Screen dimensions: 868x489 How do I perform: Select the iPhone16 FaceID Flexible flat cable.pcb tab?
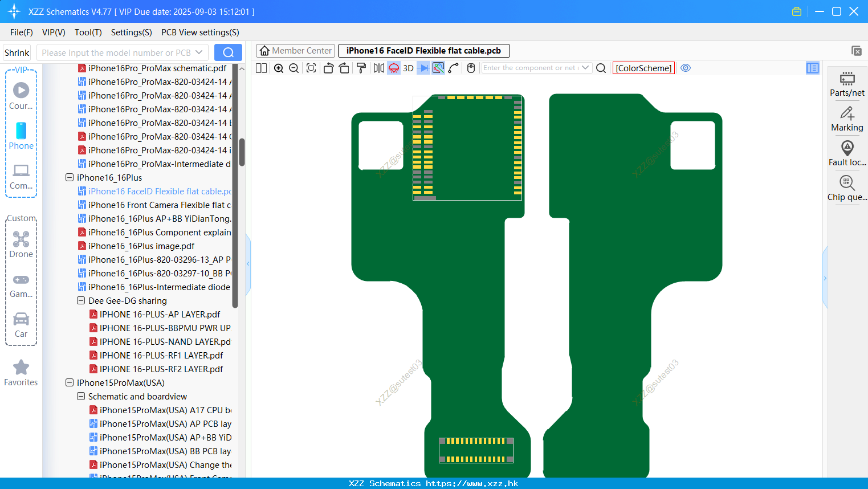423,51
